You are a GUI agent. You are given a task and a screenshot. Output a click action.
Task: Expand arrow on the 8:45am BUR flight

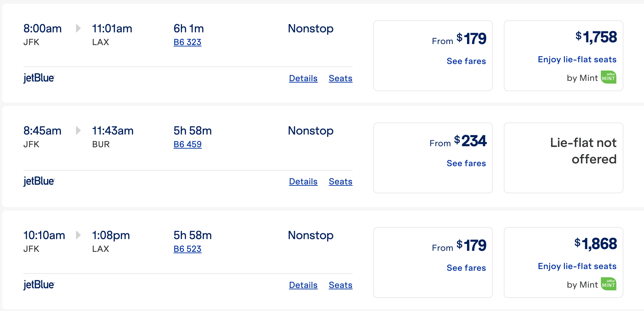pos(78,131)
